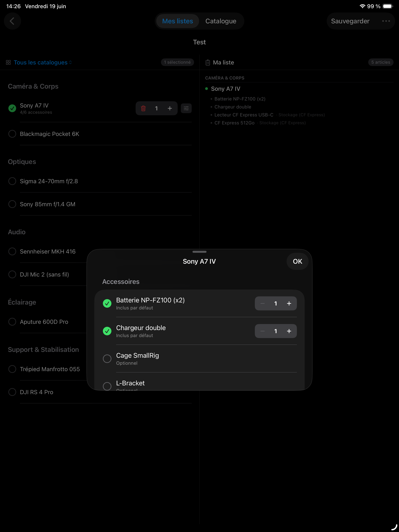The height and width of the screenshot is (532, 399).
Task: Increase Sony A7 IV quantity with plus
Action: 170,108
